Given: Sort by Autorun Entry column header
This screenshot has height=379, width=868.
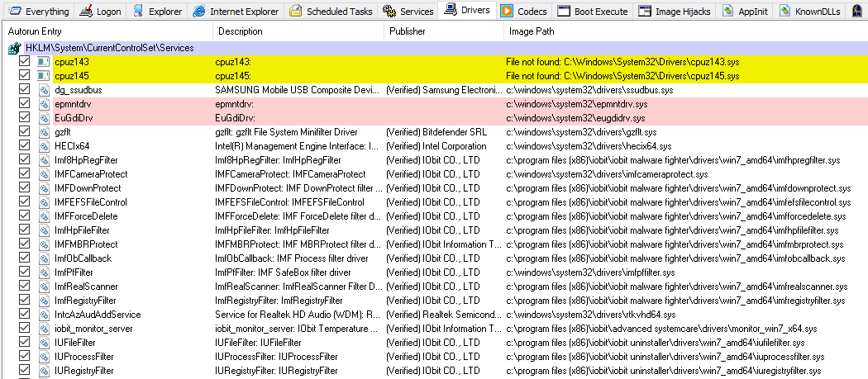Looking at the screenshot, I should click(107, 31).
